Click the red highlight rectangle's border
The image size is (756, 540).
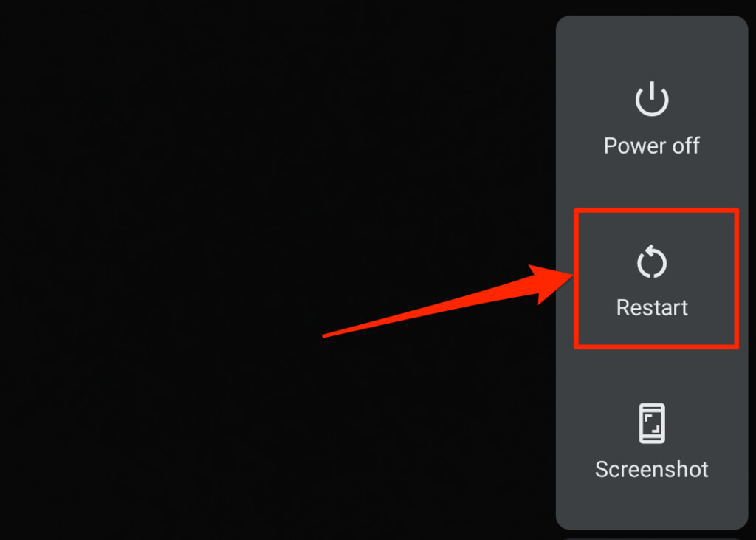656,210
